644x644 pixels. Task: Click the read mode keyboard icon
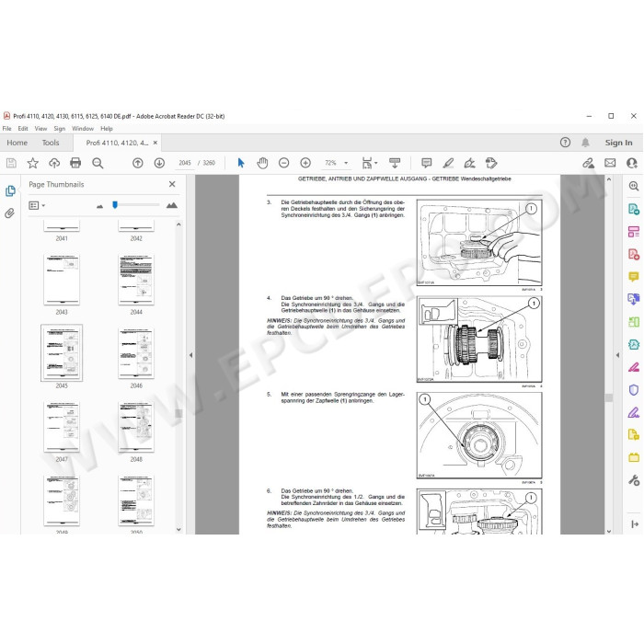point(395,163)
